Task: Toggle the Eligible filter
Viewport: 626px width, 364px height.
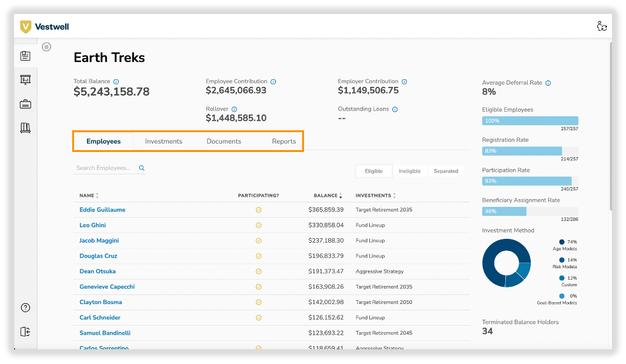Action: pos(374,171)
